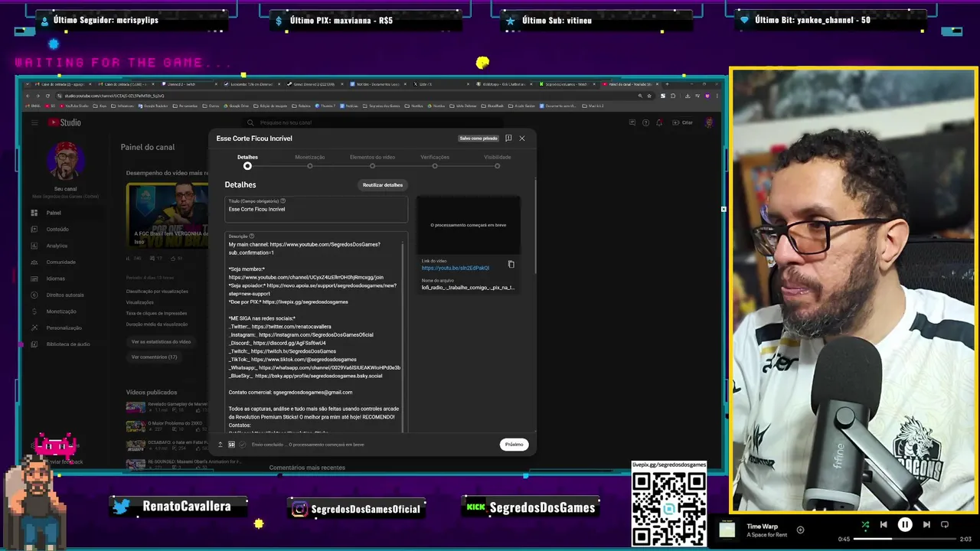Click browser reload button
Screen dimensions: 980x551
point(47,96)
